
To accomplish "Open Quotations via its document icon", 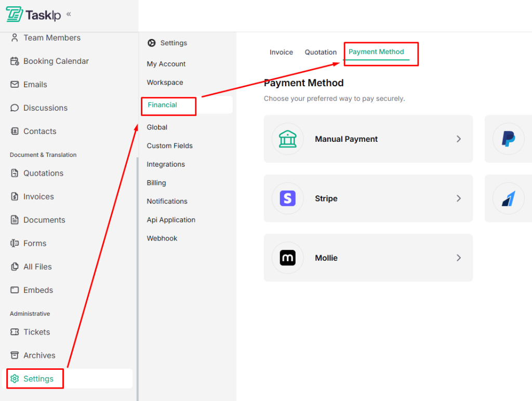I will 15,173.
